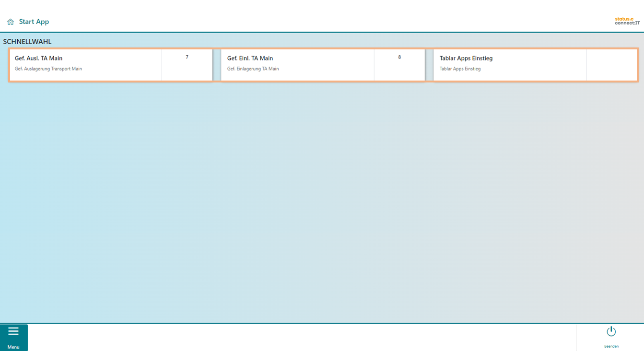Open the hamburger Menu icon
This screenshot has width=644, height=362.
13,332
